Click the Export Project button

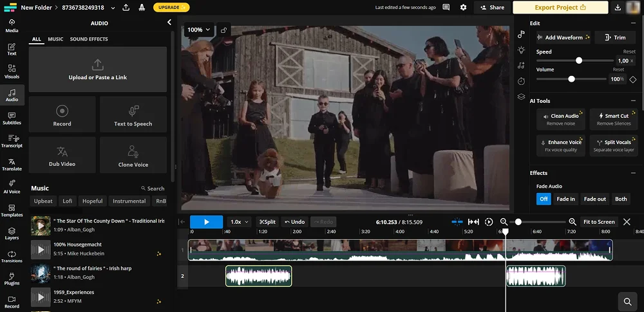pos(560,8)
